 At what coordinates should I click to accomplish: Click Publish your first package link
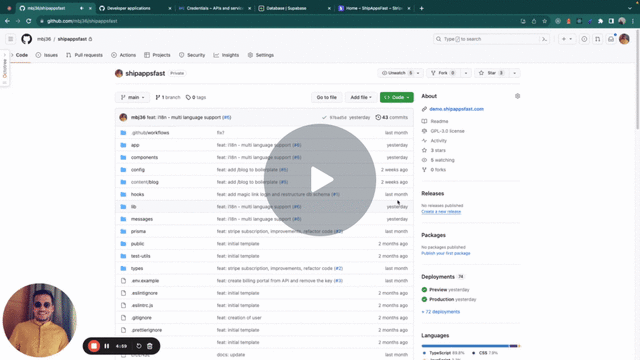coord(446,253)
